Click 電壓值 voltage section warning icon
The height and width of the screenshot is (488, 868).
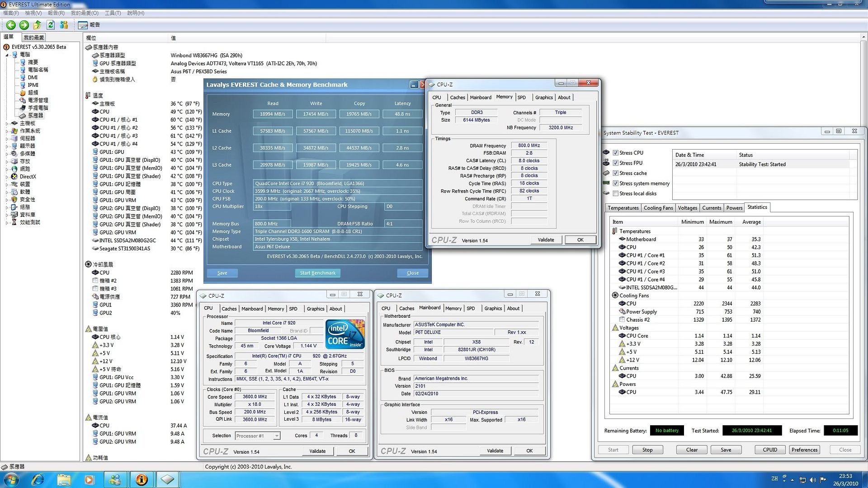88,329
